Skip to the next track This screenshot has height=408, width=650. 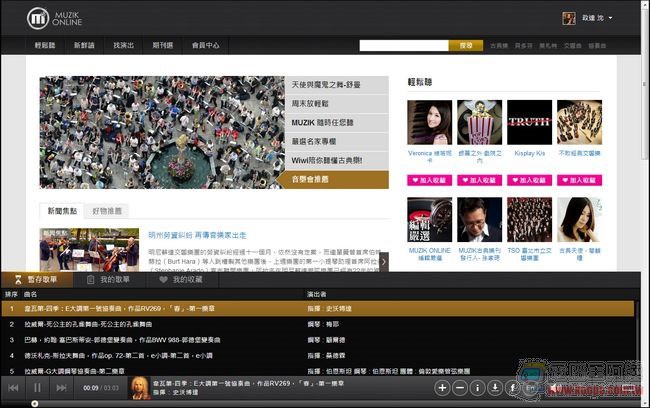click(x=61, y=388)
